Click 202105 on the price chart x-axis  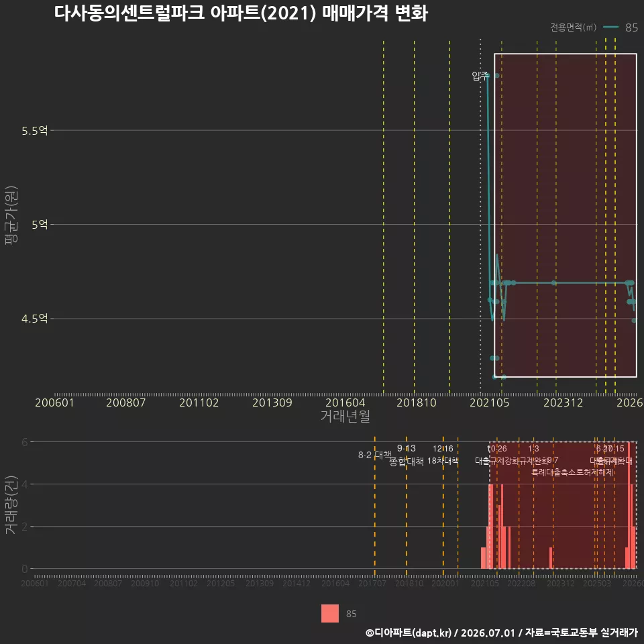point(489,402)
